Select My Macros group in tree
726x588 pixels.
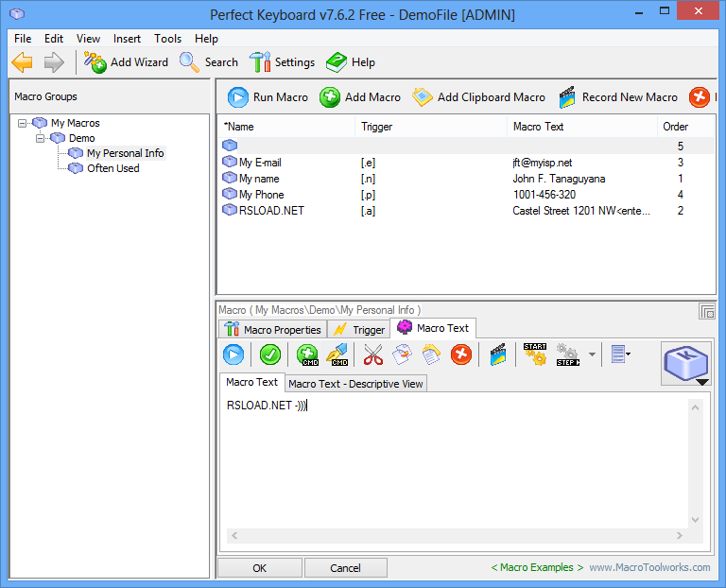click(75, 123)
